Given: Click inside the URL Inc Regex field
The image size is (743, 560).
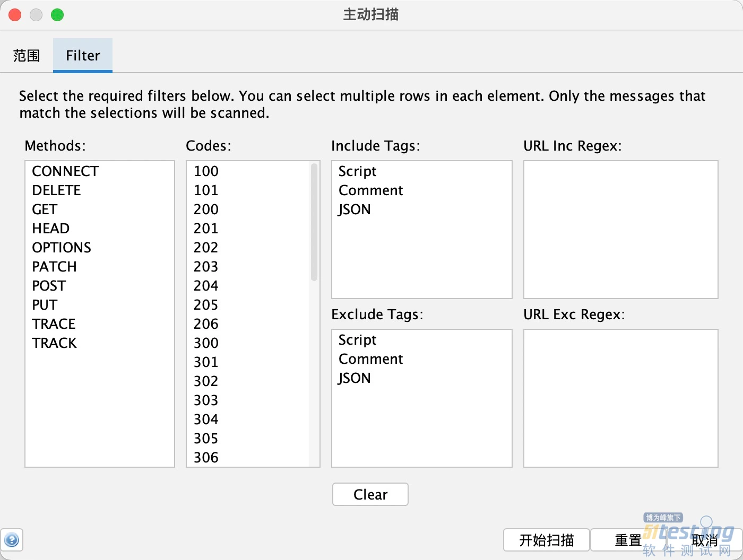Looking at the screenshot, I should [620, 230].
